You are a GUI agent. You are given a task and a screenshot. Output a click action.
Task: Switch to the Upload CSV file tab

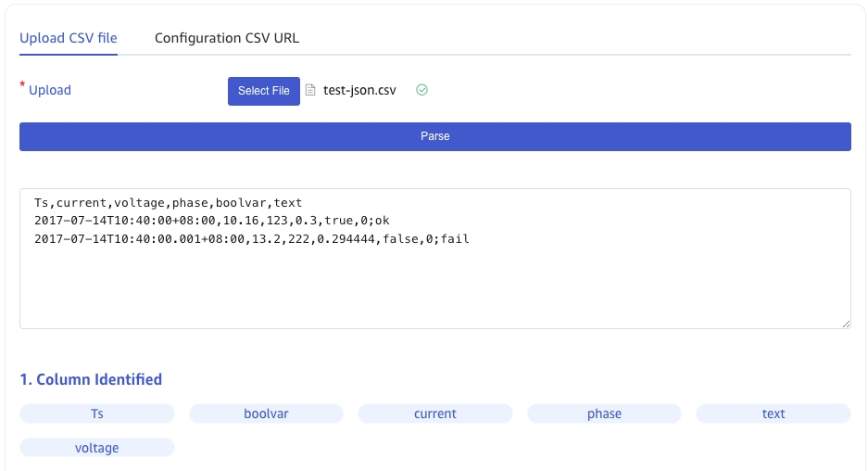pos(69,38)
